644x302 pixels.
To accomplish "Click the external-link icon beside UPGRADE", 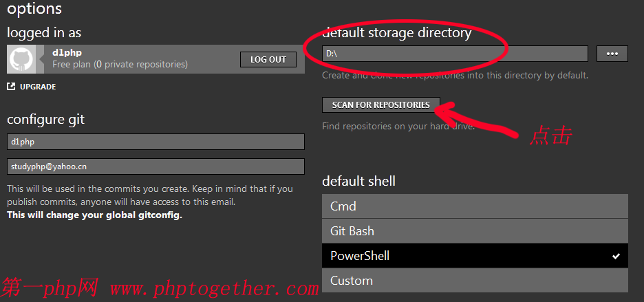I will tap(11, 87).
